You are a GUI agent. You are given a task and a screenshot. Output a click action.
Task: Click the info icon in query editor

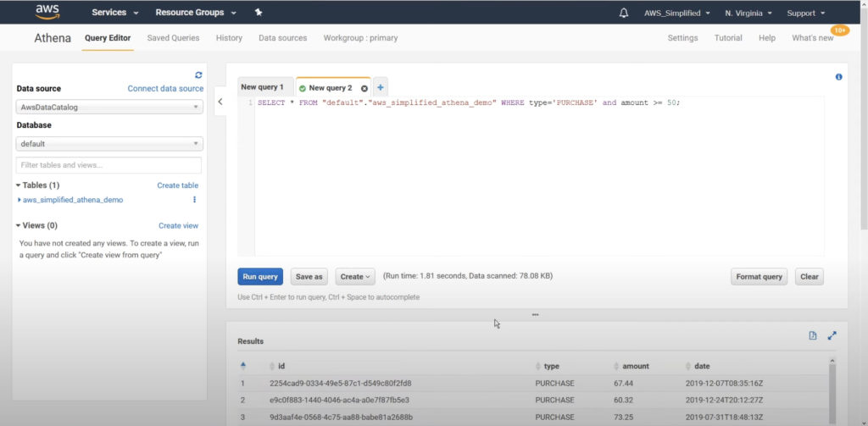(x=838, y=77)
